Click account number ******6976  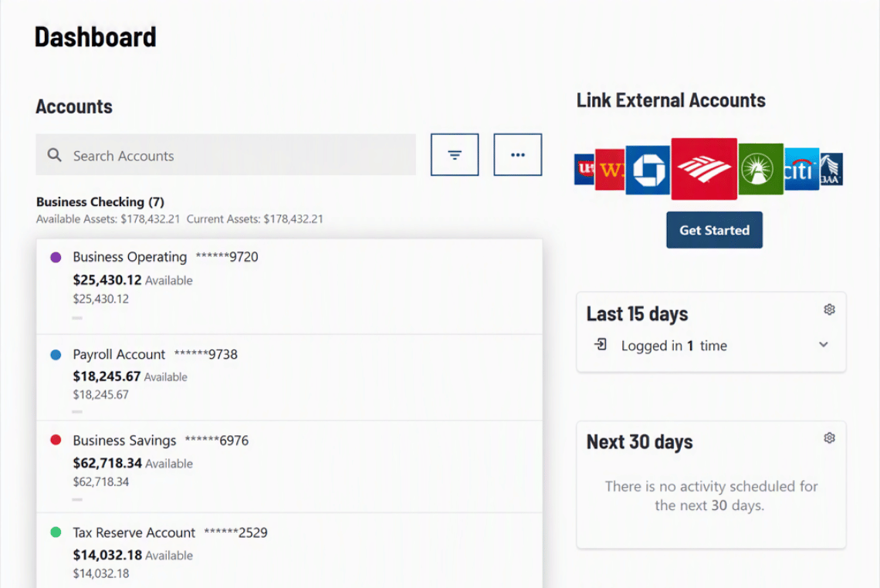tap(217, 441)
